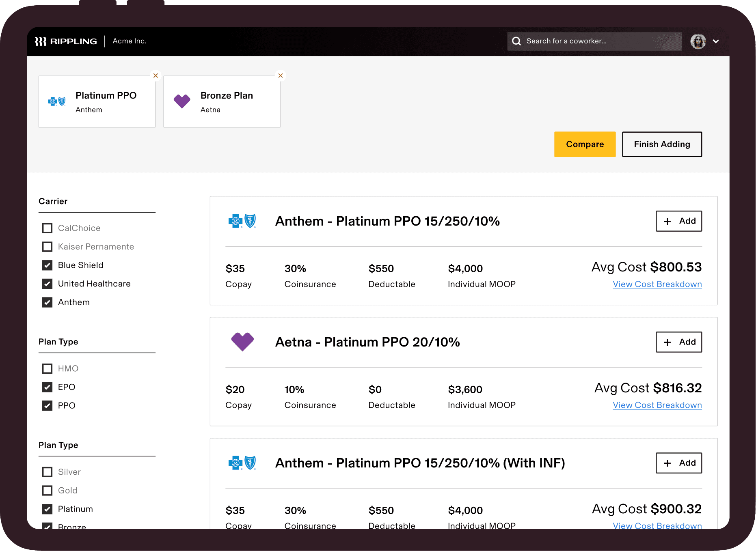Click the Rippling logo in header
This screenshot has width=756, height=551.
click(66, 41)
